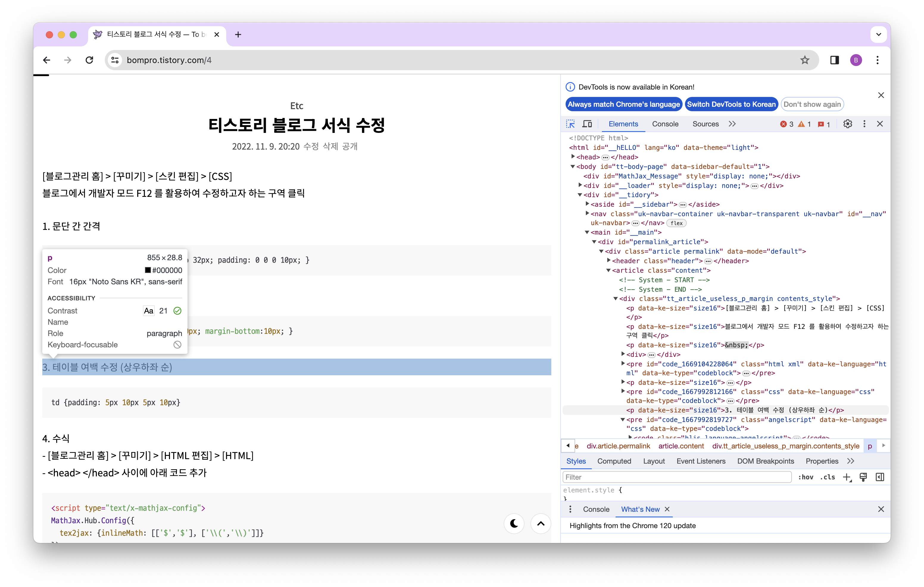Toggle dark mode moon button
This screenshot has height=587, width=924.
pos(514,523)
